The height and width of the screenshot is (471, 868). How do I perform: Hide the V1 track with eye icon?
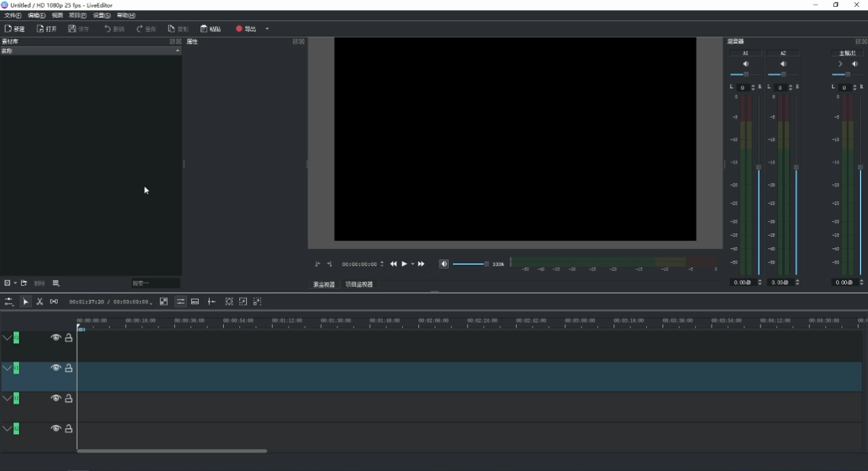56,368
